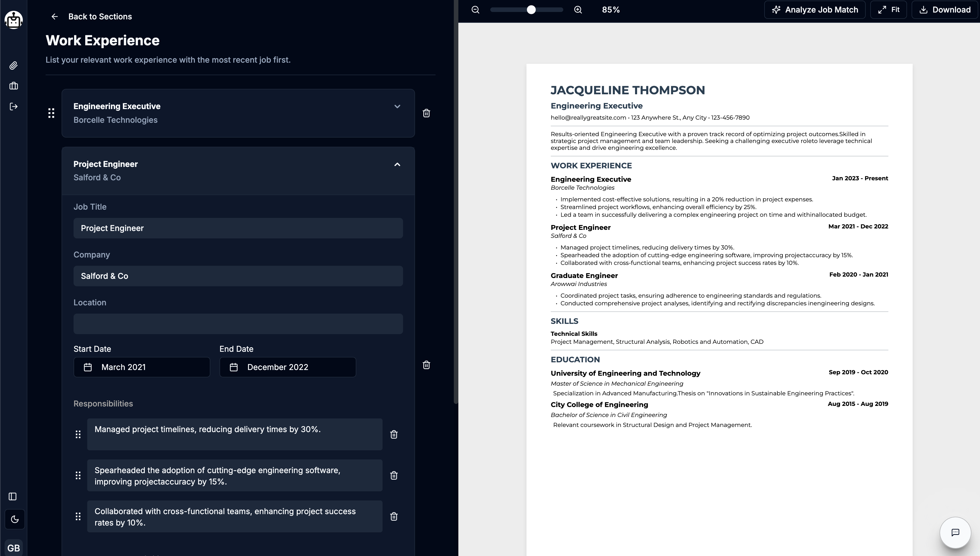Go Back to Sections
Screen dimensions: 980x556
coord(92,17)
